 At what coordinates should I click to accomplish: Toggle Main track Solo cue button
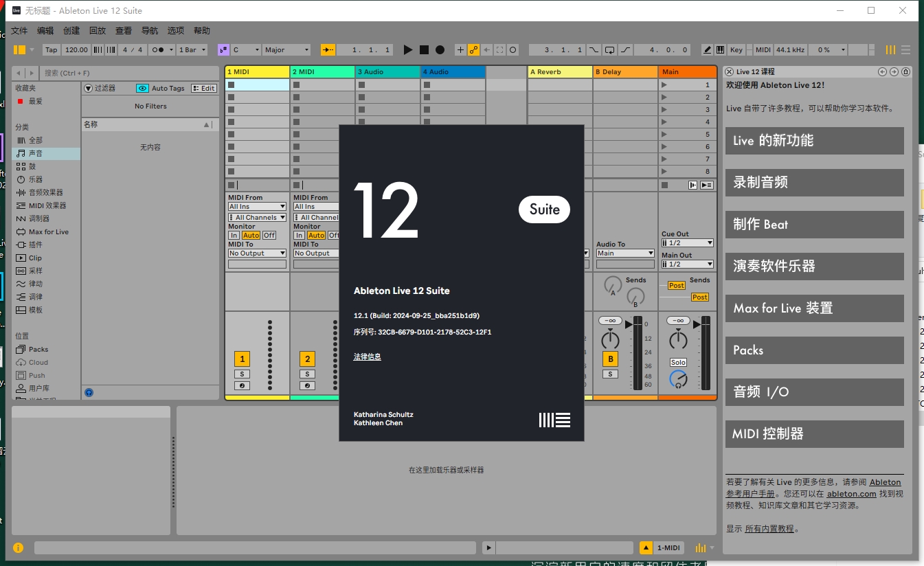[678, 362]
